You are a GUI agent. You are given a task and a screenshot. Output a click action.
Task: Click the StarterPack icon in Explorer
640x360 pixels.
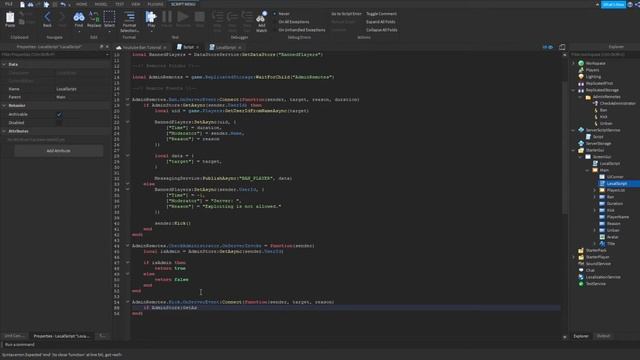(581, 250)
